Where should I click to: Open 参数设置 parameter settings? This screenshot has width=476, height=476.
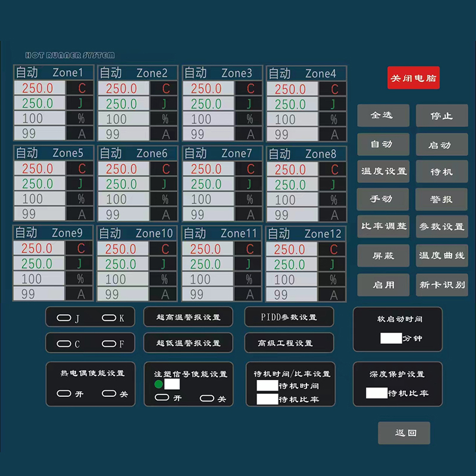[441, 227]
